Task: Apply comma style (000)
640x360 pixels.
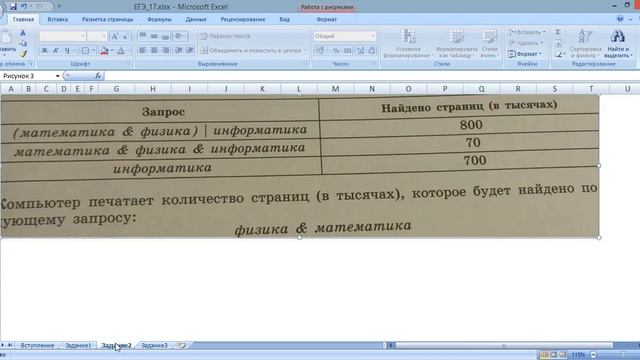Action: pos(347,51)
